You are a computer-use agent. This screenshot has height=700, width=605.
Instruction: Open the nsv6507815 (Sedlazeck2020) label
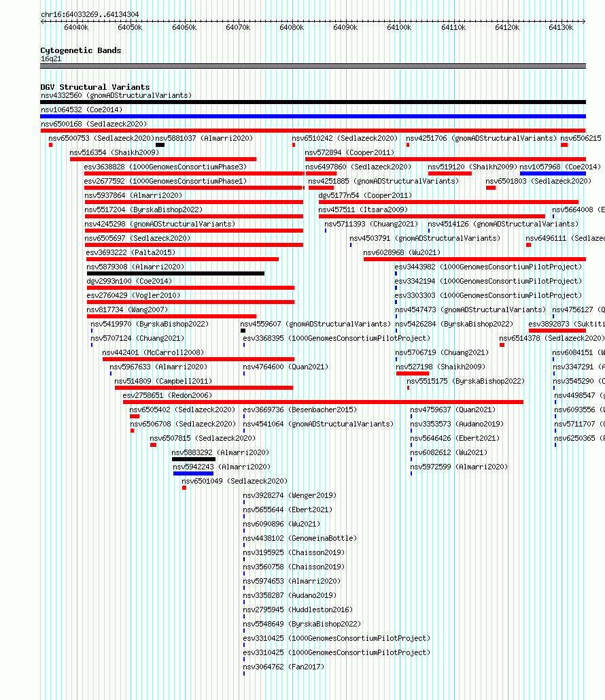click(x=203, y=438)
